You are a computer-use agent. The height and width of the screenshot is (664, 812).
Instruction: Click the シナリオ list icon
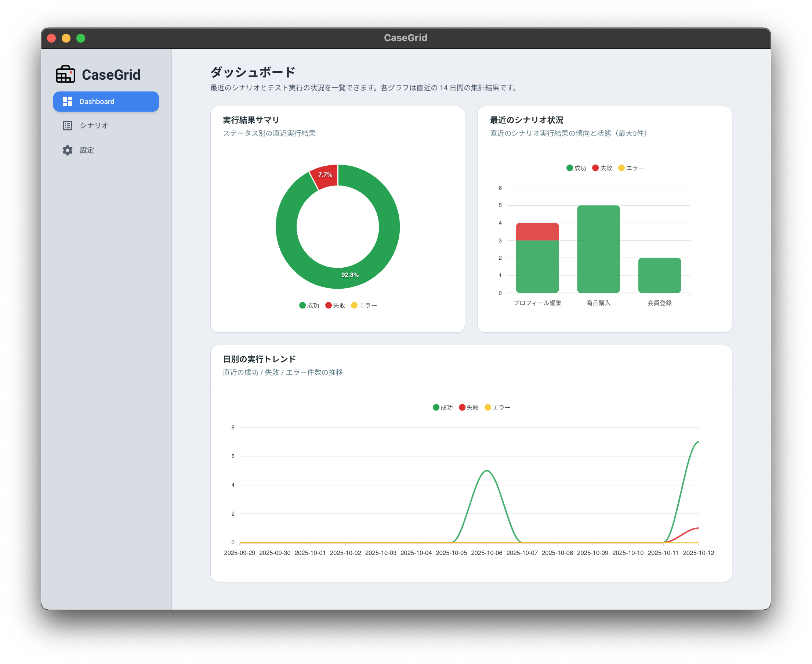pos(67,126)
